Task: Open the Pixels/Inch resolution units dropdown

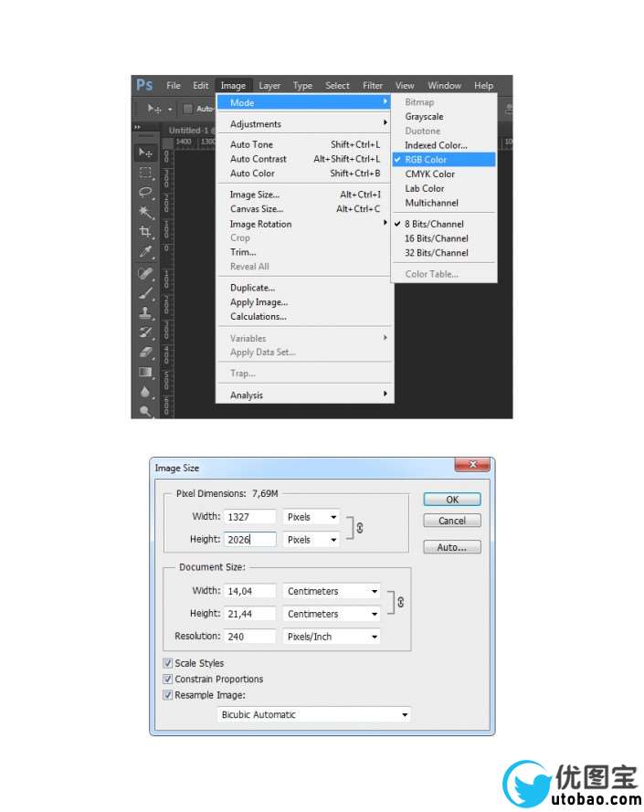Action: 332,637
